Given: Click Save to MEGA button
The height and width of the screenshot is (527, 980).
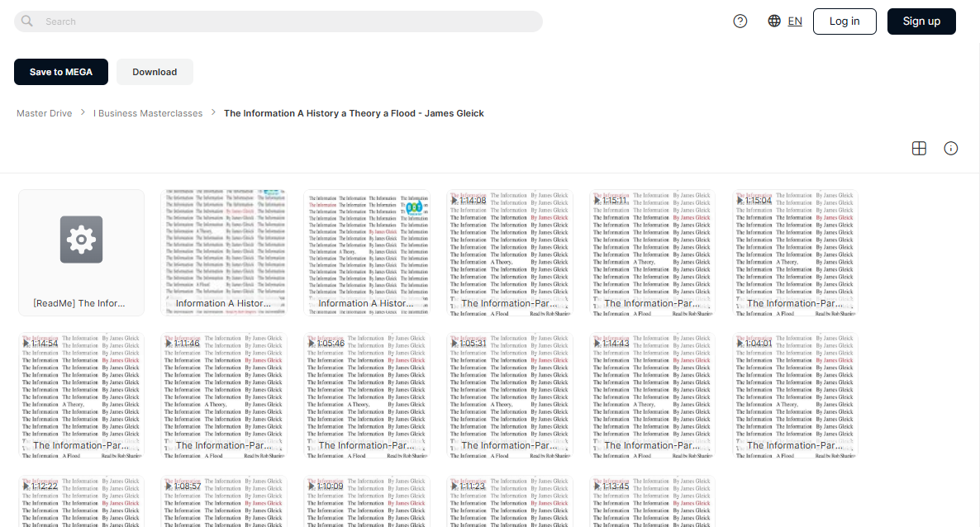Looking at the screenshot, I should (x=60, y=72).
